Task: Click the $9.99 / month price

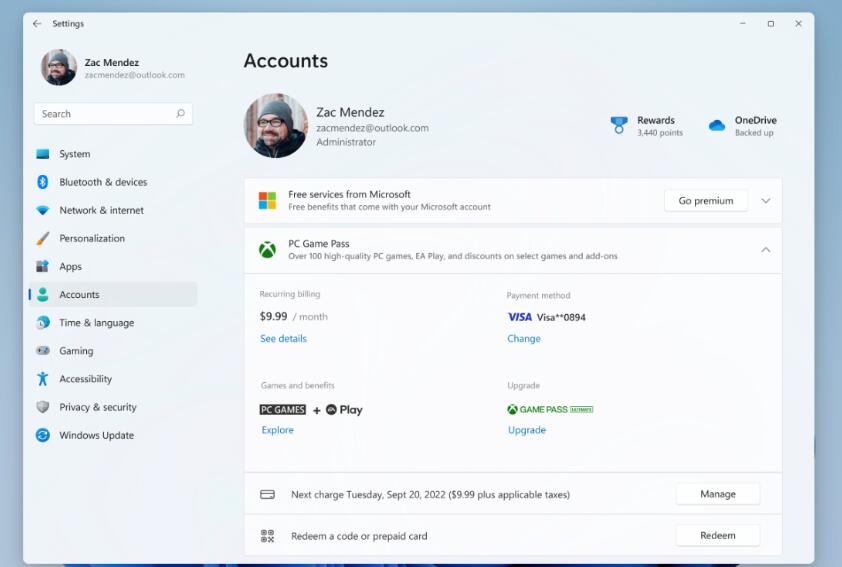Action: point(294,316)
